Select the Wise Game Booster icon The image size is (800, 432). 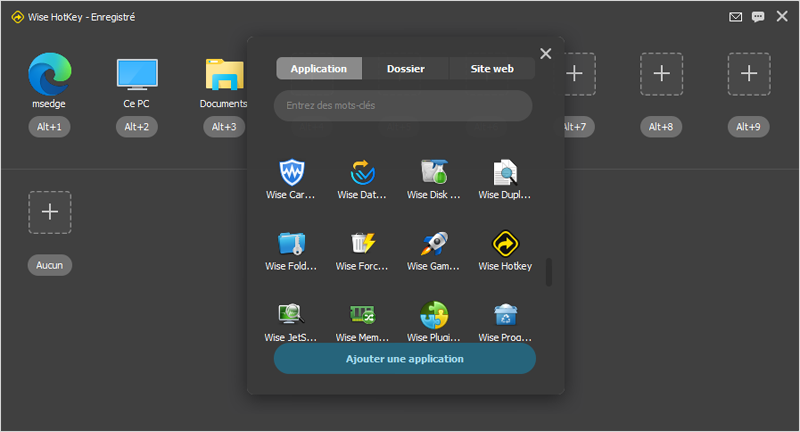click(434, 243)
